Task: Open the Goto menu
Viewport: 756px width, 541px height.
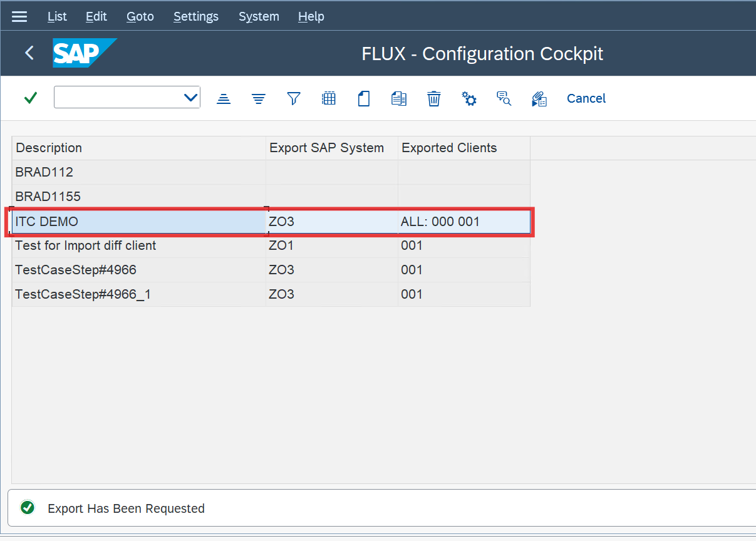Action: click(140, 17)
